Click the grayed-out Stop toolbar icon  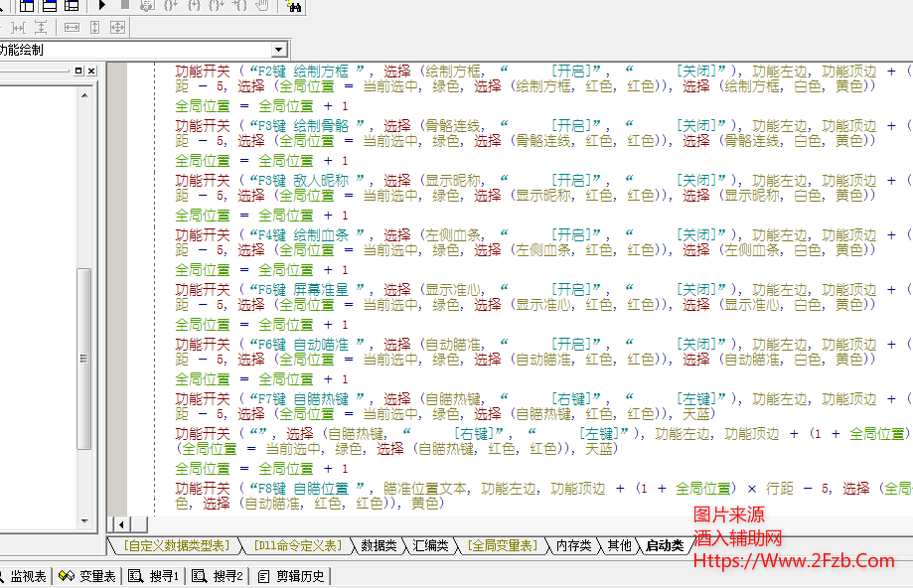[x=124, y=6]
